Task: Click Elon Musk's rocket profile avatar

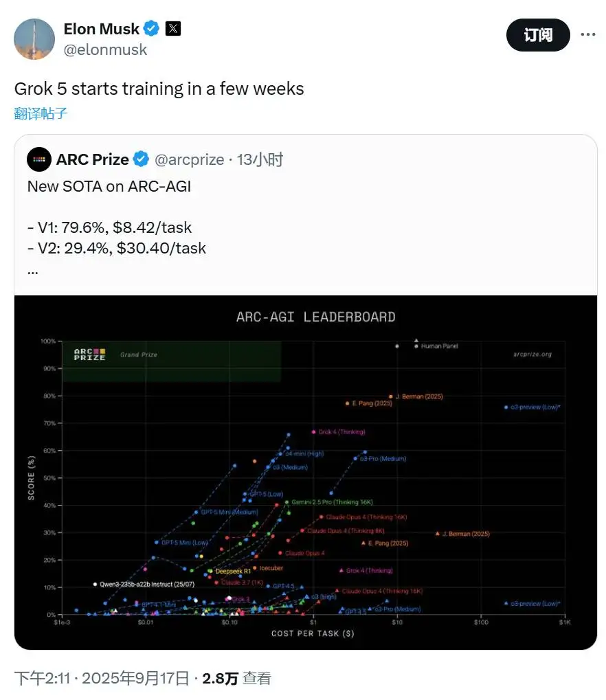Action: (x=34, y=39)
